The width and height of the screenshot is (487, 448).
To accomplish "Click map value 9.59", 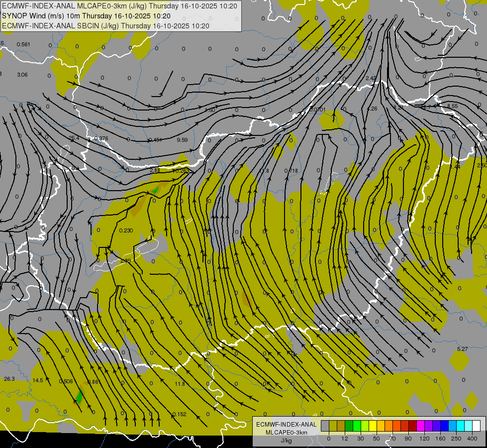I will 183,140.
